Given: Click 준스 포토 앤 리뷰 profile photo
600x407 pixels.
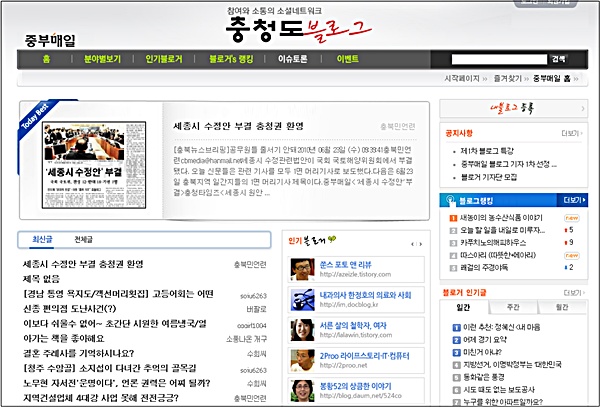Looking at the screenshot, I should pos(302,269).
